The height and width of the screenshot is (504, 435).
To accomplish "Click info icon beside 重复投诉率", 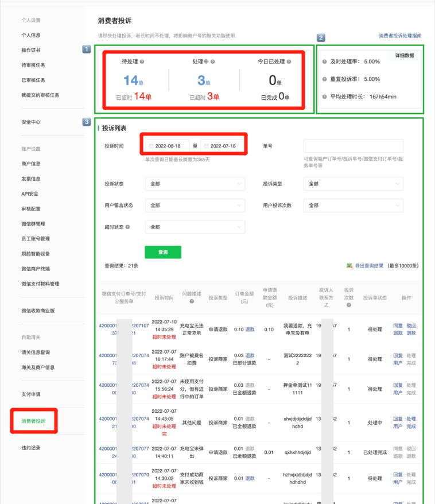I will 324,79.
